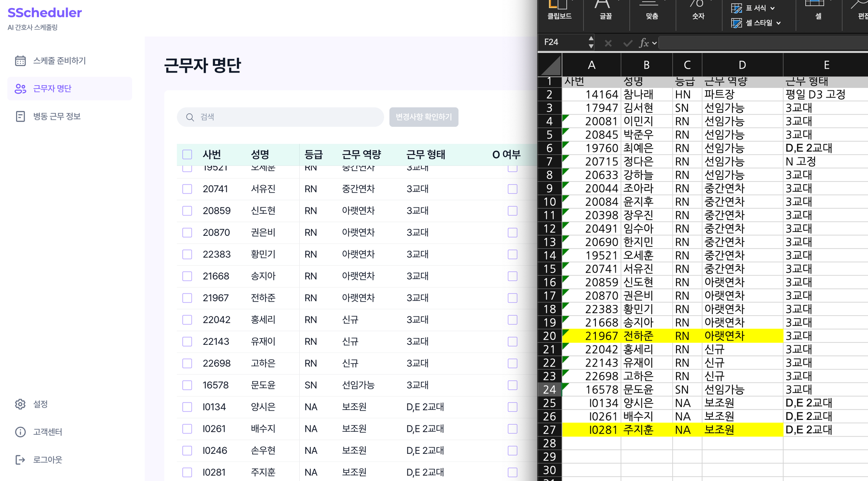Click fx insert function icon

(x=644, y=43)
